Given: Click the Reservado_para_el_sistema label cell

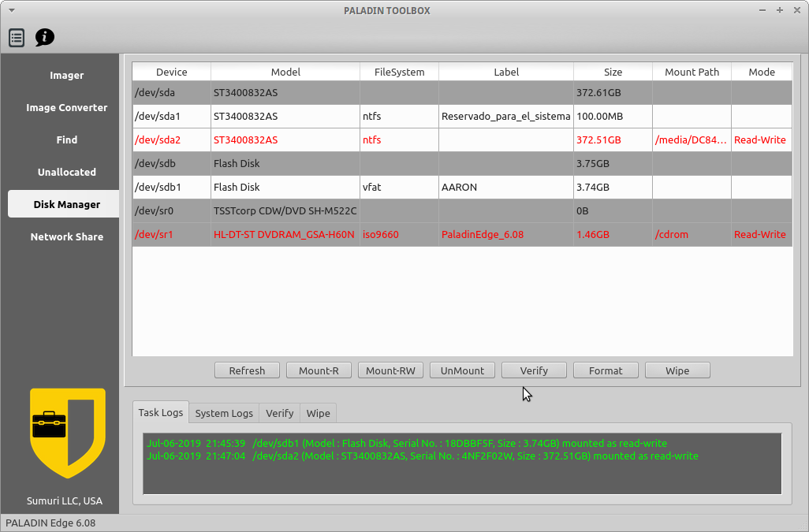Looking at the screenshot, I should [x=506, y=117].
